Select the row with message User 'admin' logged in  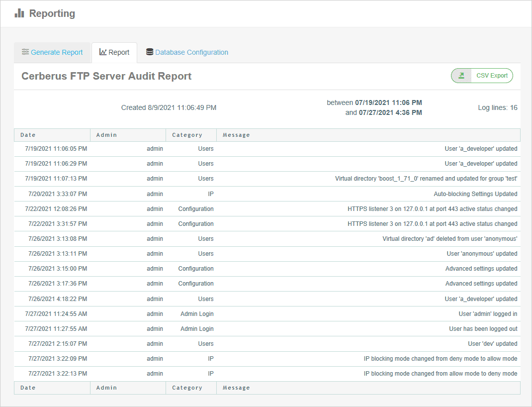point(266,313)
